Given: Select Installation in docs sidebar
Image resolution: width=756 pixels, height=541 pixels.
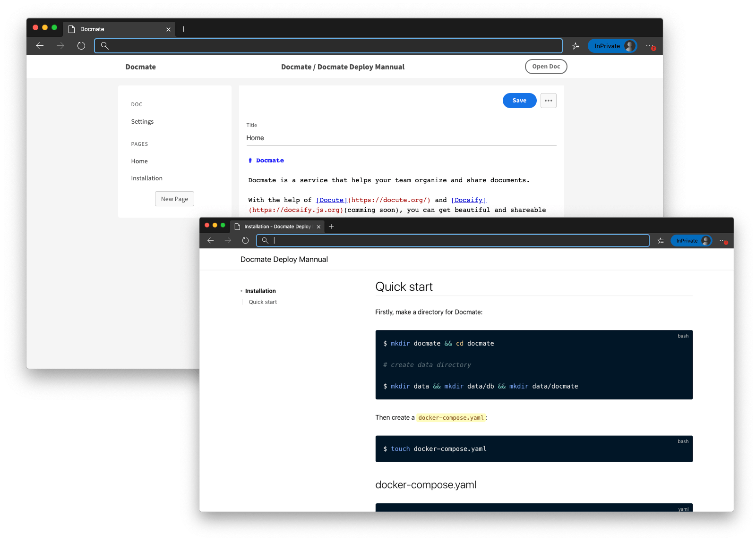Looking at the screenshot, I should [x=260, y=291].
